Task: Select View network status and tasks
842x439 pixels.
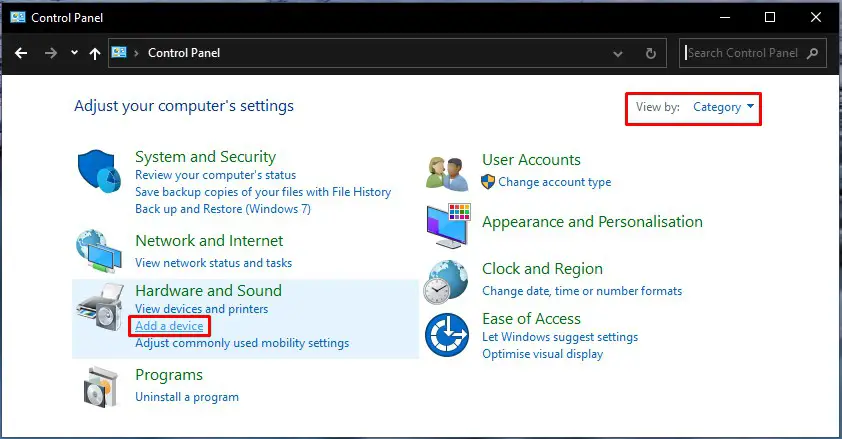Action: click(x=214, y=263)
